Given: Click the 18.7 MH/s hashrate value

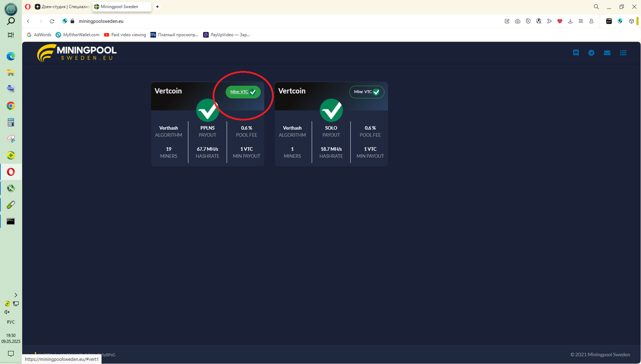Looking at the screenshot, I should coord(331,149).
